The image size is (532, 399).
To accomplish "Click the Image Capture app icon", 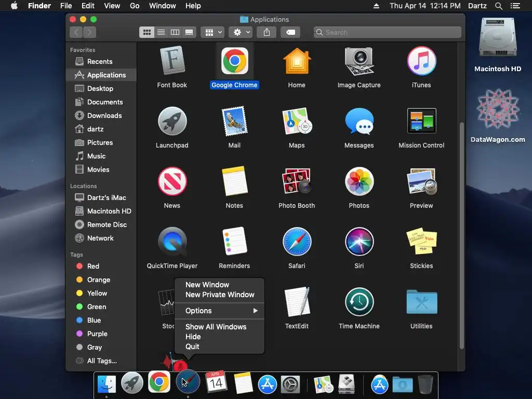I will [x=359, y=61].
